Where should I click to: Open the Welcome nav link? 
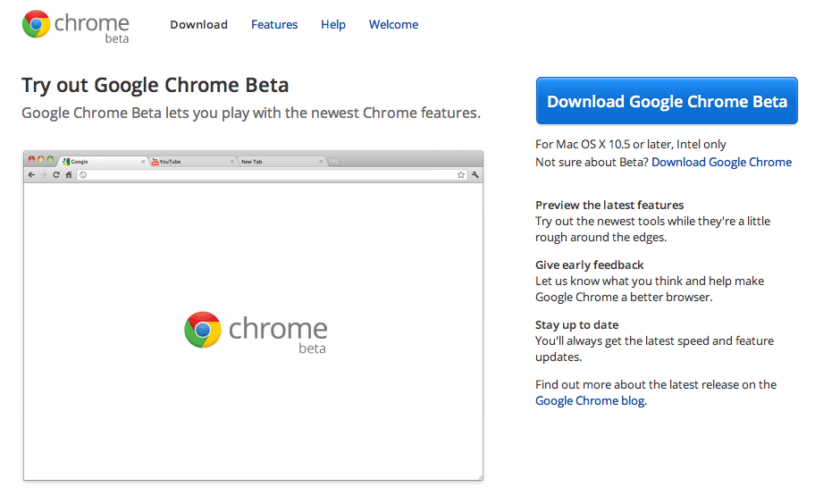394,25
